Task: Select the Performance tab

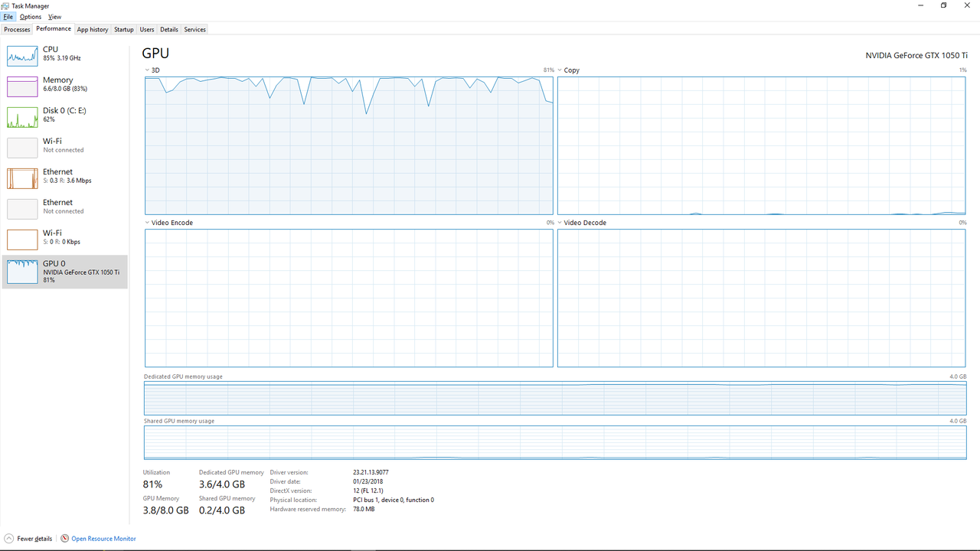Action: pyautogui.click(x=54, y=29)
